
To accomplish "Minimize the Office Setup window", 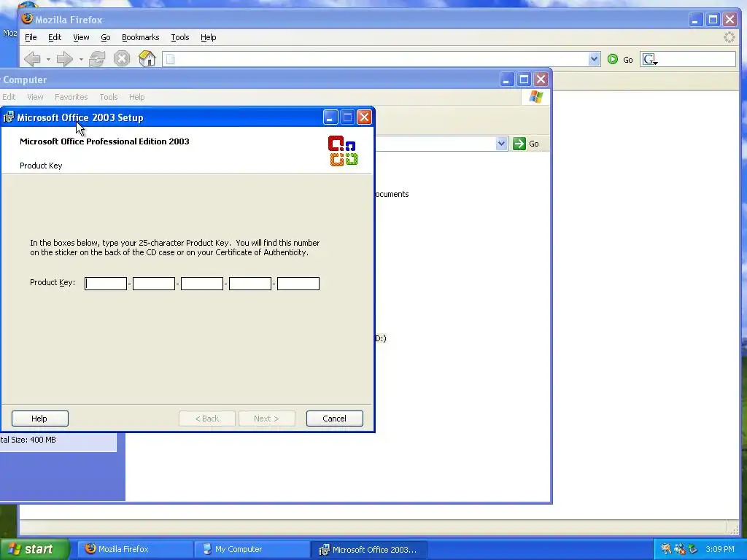I will [x=330, y=117].
